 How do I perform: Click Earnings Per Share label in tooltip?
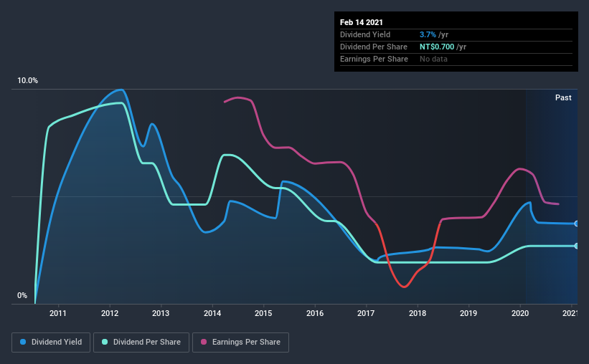click(x=374, y=59)
